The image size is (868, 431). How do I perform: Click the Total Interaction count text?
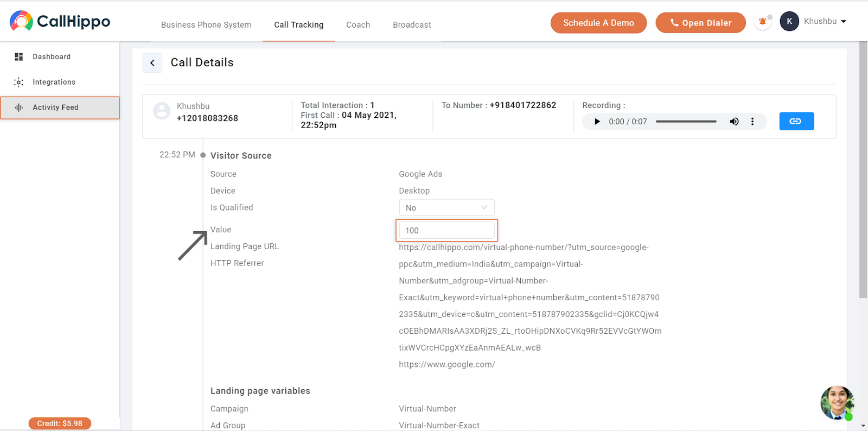coord(337,105)
